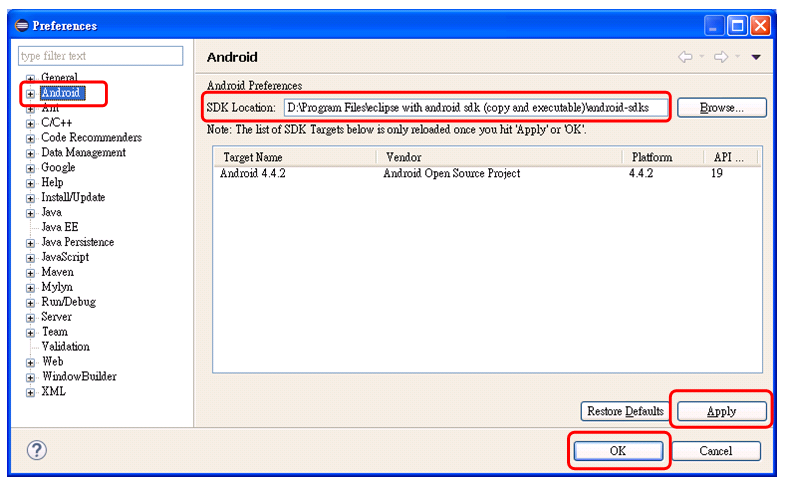
Task: Expand the C/C++ tree node
Action: coord(30,123)
